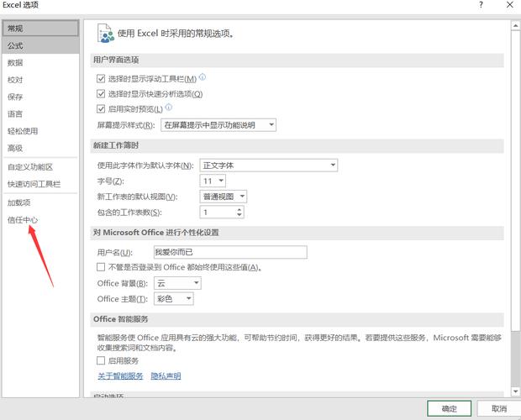Click info icon beside 启用实时预览
521x420 pixels.
[x=169, y=108]
